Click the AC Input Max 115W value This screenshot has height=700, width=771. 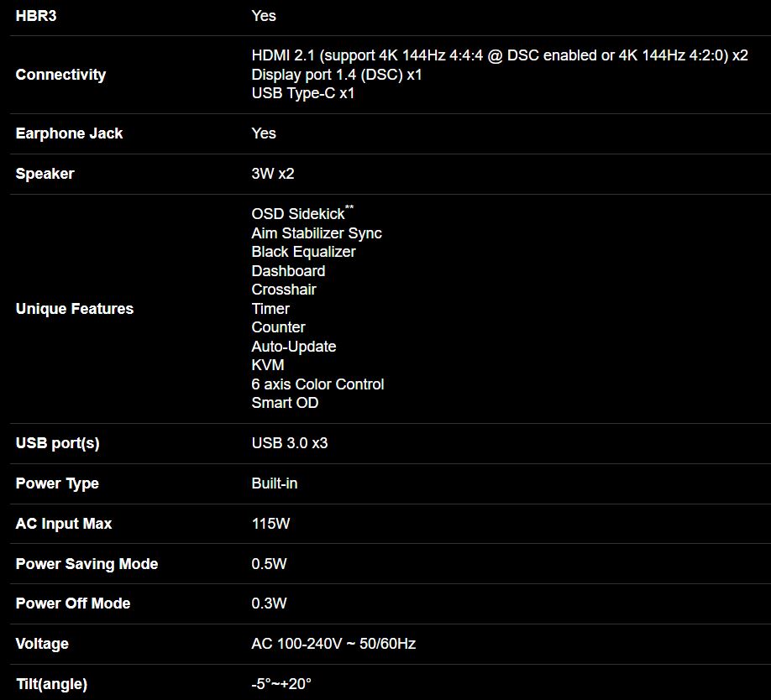coord(270,524)
